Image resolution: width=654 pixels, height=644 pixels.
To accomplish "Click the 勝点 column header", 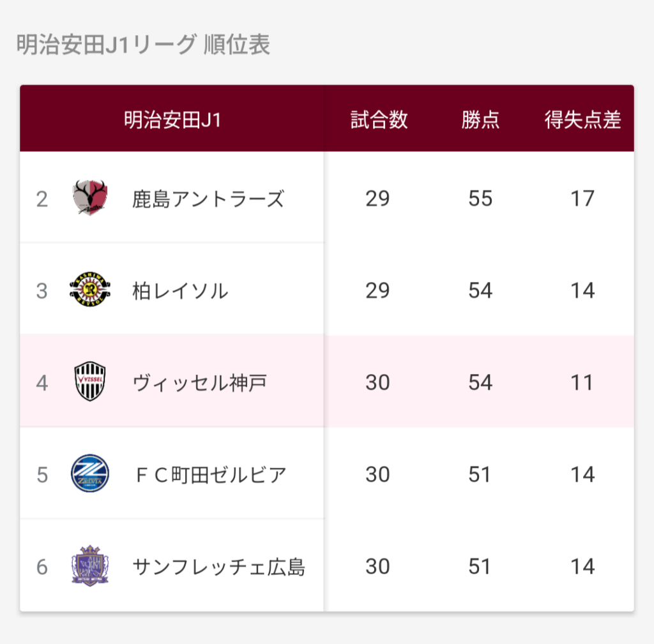I will [x=480, y=119].
